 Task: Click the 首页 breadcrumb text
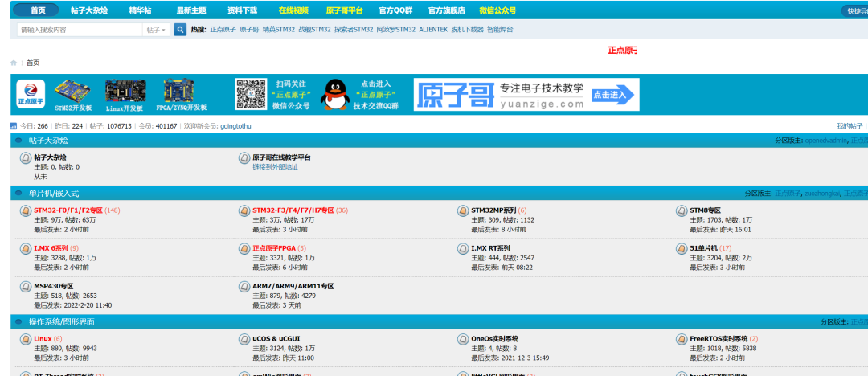pyautogui.click(x=33, y=63)
